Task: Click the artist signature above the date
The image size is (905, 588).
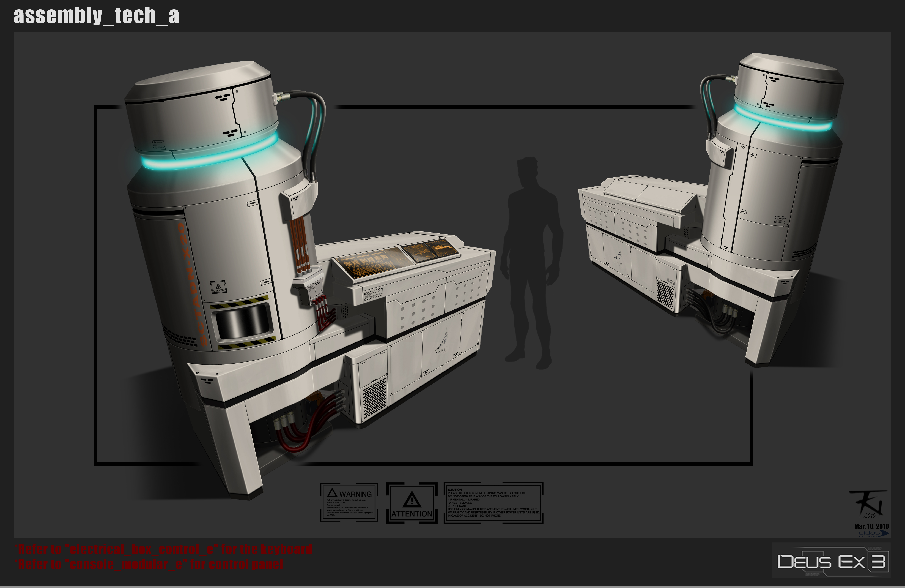Action: click(868, 504)
